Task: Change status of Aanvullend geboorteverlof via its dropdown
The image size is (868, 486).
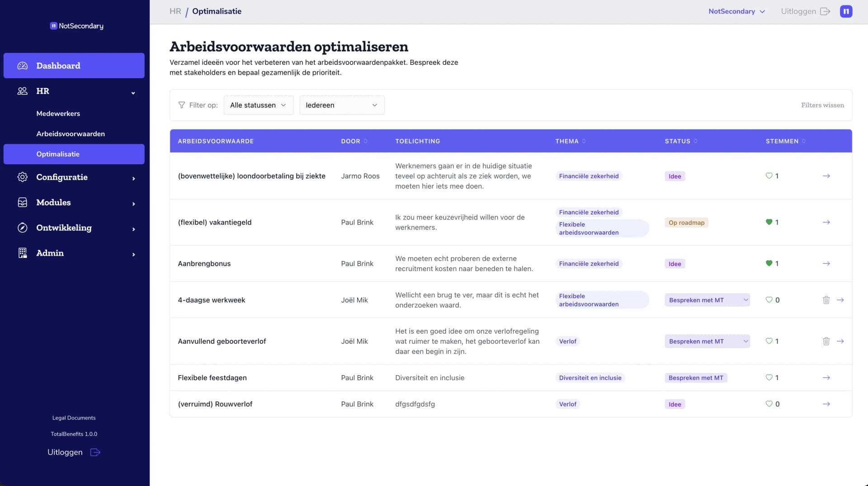Action: click(707, 341)
